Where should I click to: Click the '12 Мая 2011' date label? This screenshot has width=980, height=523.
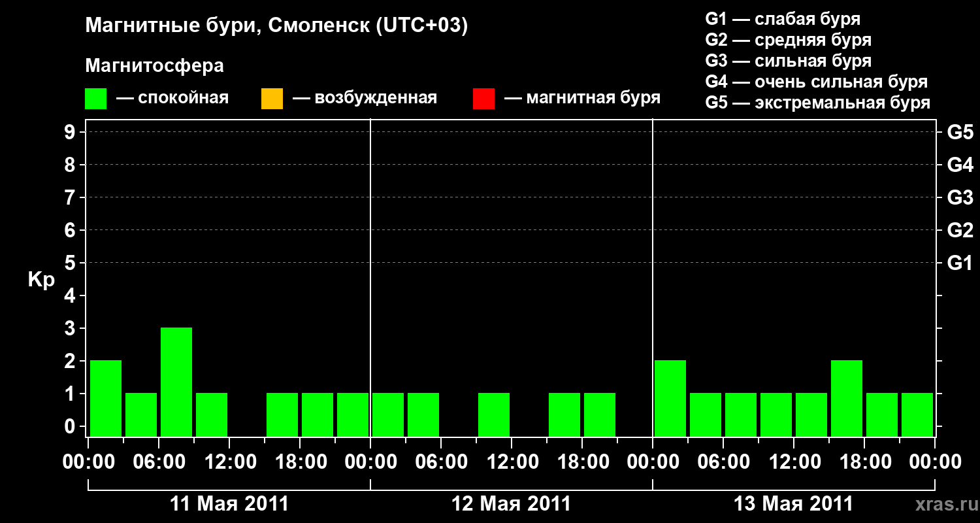(x=512, y=504)
